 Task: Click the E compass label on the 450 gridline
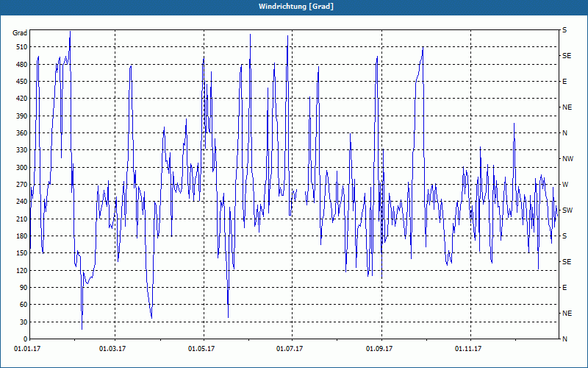[564, 82]
